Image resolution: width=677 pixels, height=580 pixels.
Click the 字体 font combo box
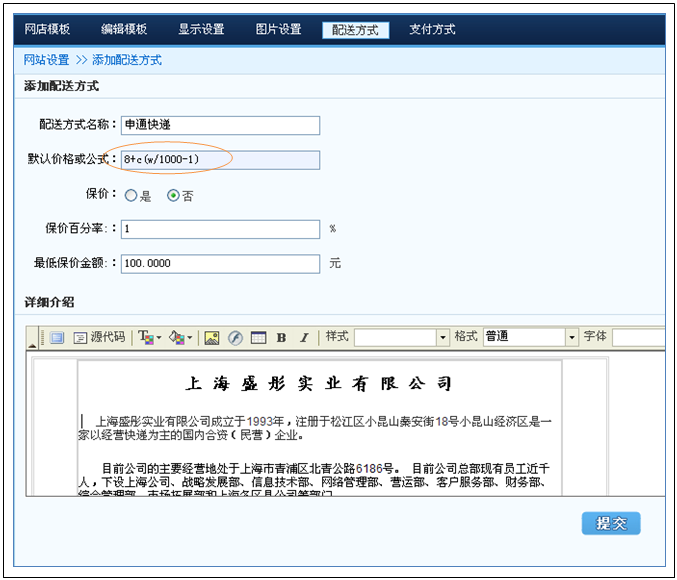coord(639,337)
